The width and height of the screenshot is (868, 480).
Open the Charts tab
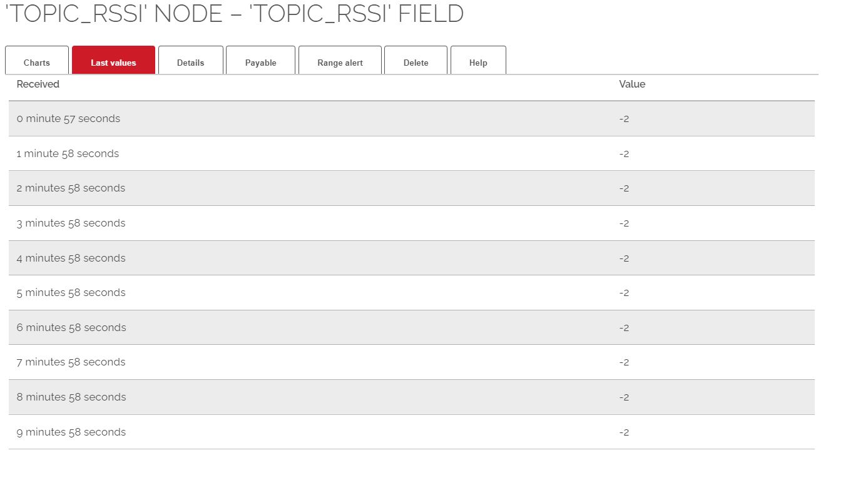point(37,63)
